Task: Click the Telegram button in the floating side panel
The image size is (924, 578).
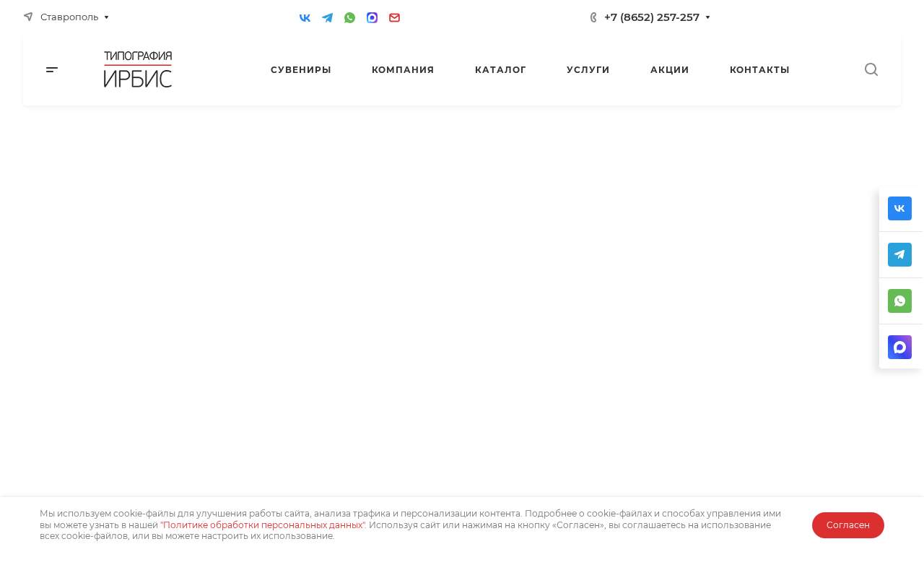Action: coord(899,254)
